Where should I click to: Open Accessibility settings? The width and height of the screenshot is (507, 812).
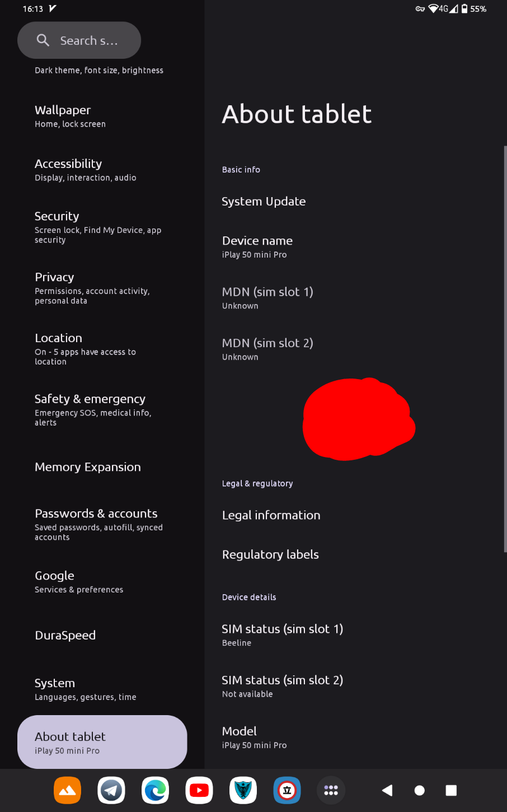(x=102, y=170)
